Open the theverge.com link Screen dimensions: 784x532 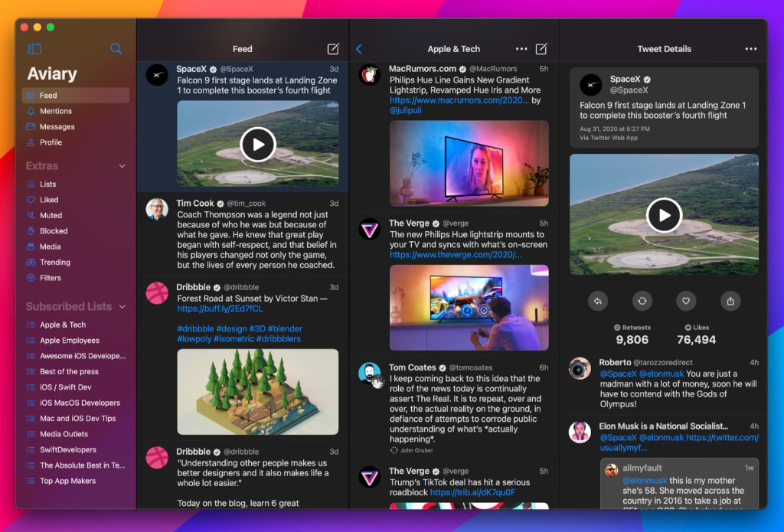tap(456, 254)
